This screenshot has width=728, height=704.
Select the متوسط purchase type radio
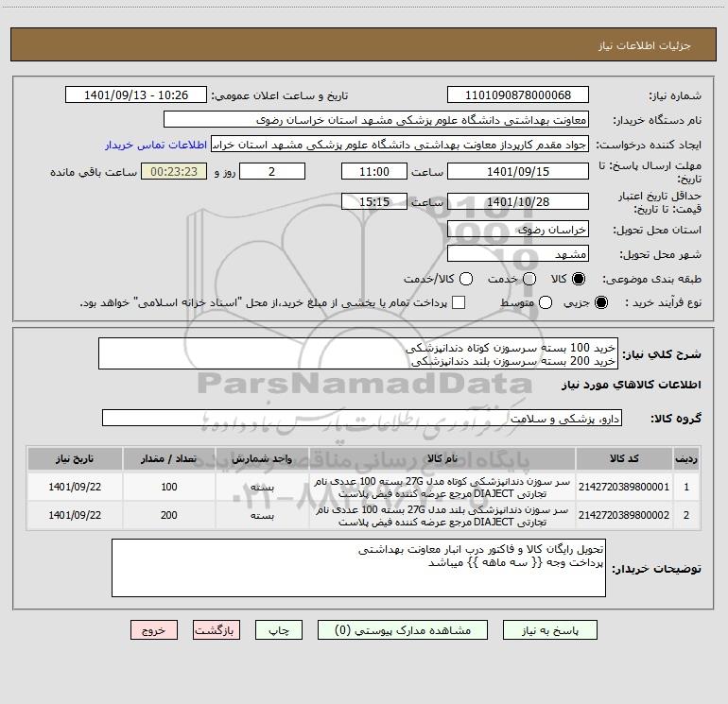(546, 303)
